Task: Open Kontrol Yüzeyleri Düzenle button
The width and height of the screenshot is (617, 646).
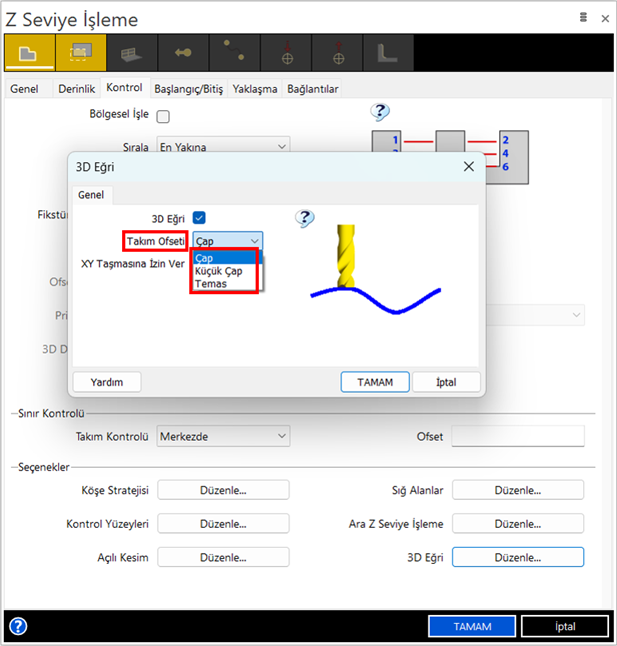Action: pyautogui.click(x=223, y=524)
